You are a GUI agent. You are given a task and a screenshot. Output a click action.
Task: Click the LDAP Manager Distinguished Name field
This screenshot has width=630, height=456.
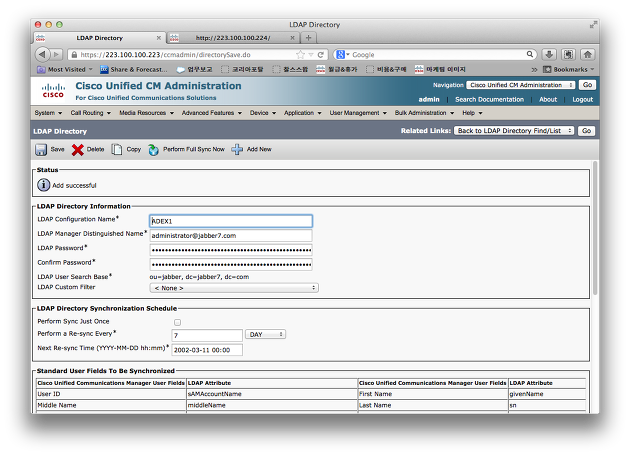pyautogui.click(x=231, y=235)
